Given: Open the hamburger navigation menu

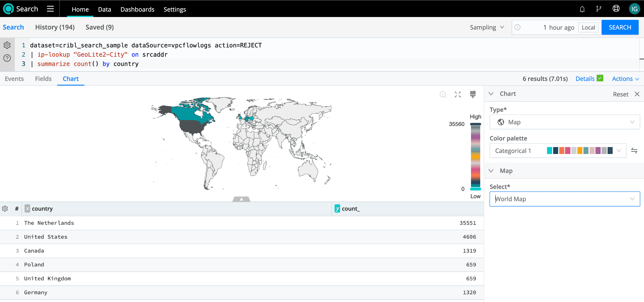Looking at the screenshot, I should point(50,9).
